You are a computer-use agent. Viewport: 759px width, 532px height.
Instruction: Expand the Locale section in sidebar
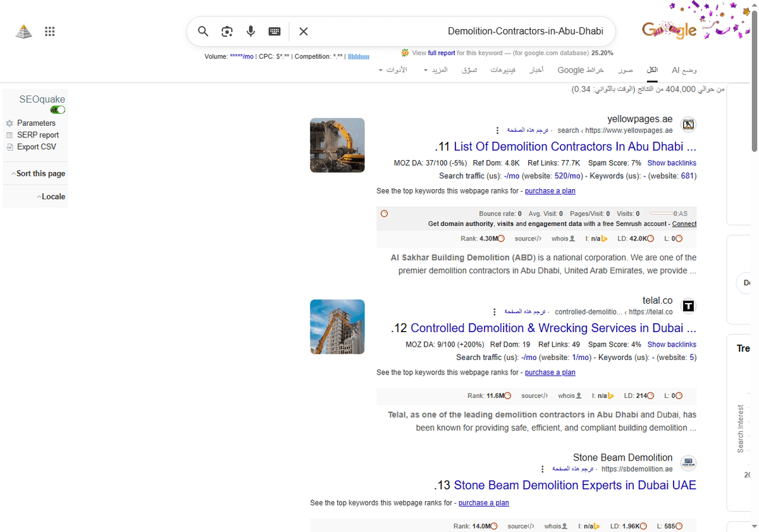52,196
